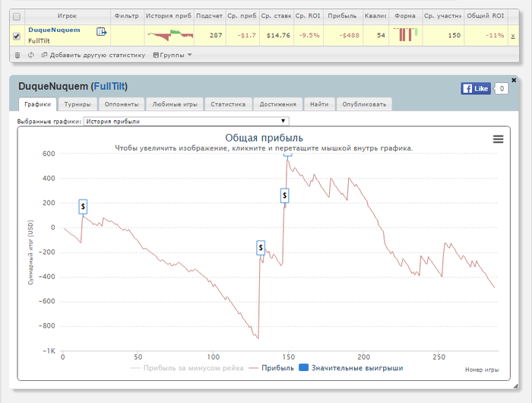Click the Facebook Like button
The width and height of the screenshot is (532, 403).
click(x=476, y=89)
